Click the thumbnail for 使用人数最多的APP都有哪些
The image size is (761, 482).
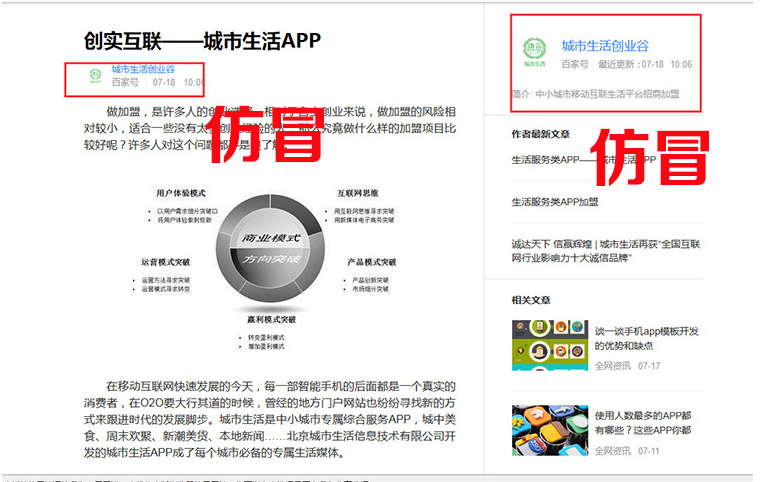pos(550,430)
